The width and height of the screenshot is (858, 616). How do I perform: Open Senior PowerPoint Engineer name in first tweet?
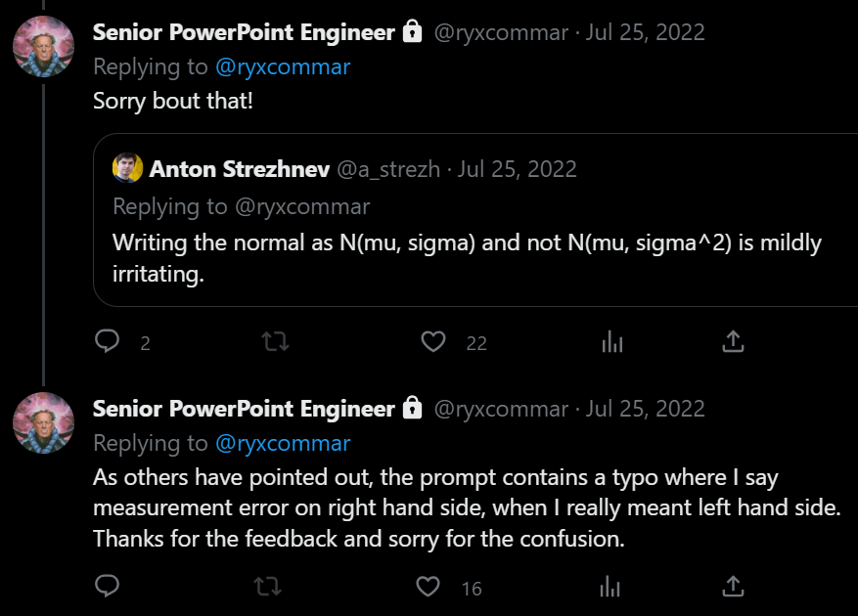tap(244, 32)
